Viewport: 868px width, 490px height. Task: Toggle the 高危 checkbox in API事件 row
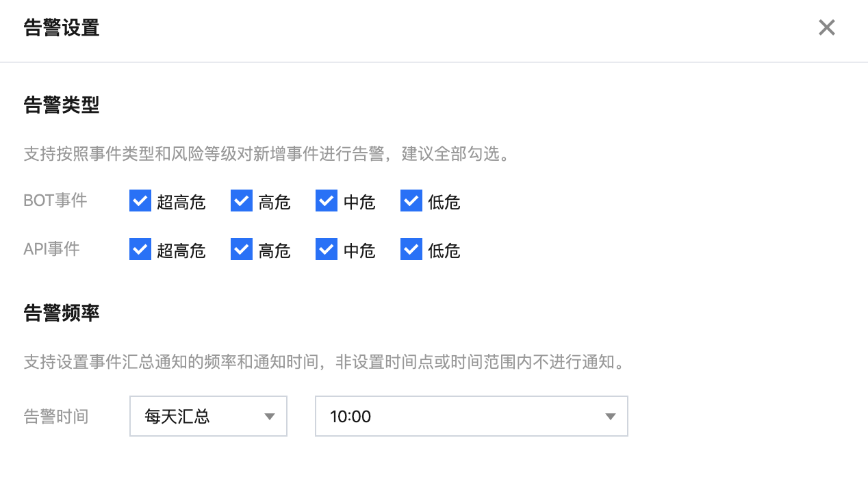[242, 250]
